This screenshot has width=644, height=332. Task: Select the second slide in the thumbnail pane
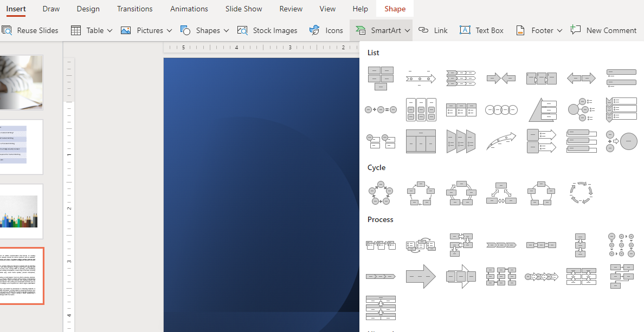click(x=21, y=147)
